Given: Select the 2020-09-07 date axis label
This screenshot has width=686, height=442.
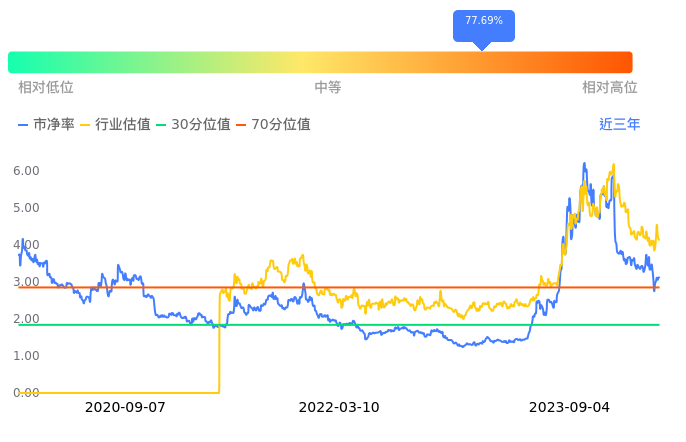Looking at the screenshot, I should click(x=125, y=407).
